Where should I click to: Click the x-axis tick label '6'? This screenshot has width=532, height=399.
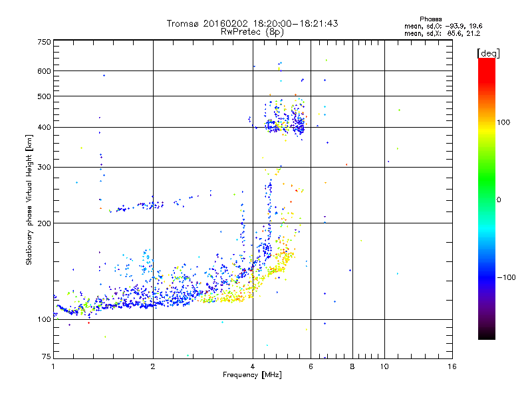coord(311,366)
